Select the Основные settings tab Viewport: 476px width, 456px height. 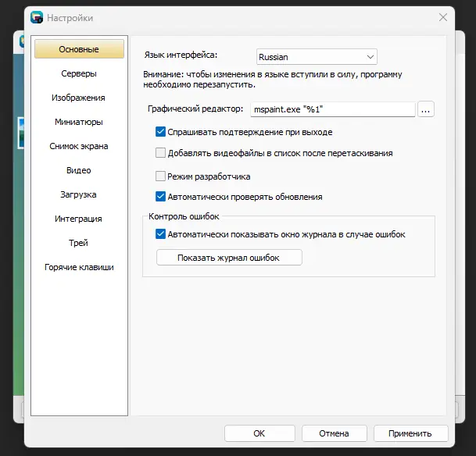pos(79,49)
